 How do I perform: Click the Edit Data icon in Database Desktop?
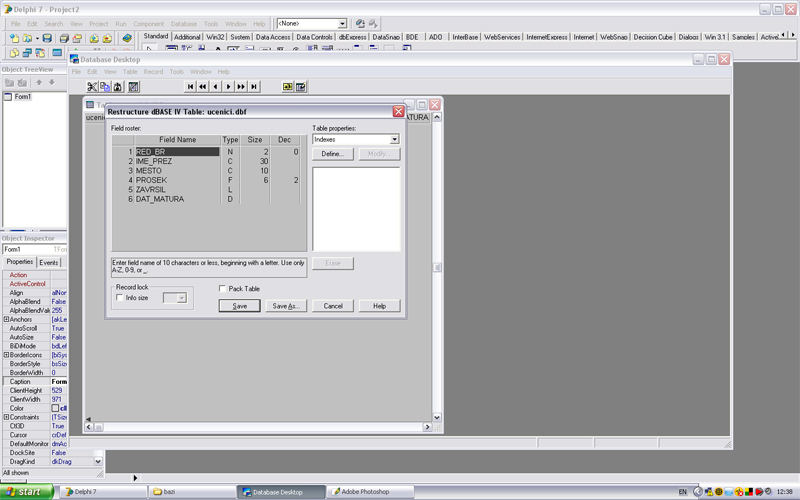[301, 87]
